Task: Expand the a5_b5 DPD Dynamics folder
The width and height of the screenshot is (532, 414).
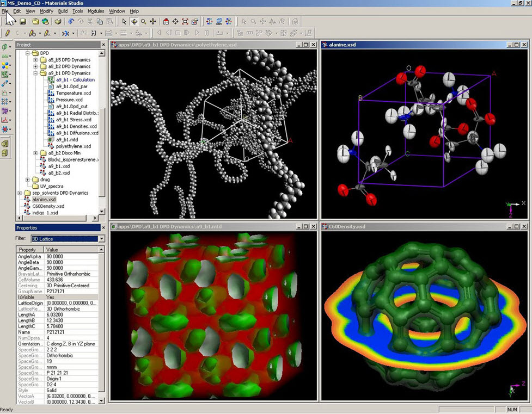Action: pyautogui.click(x=36, y=60)
